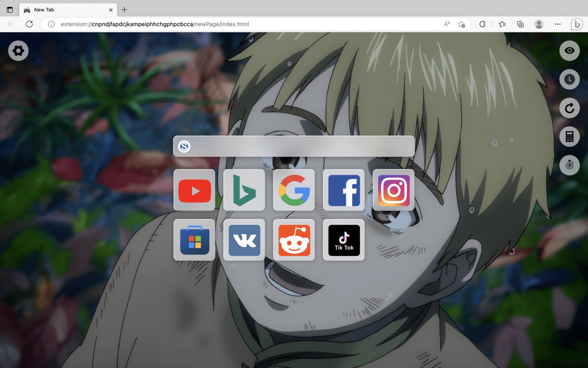Viewport: 588px width, 368px height.
Task: Open the Microsoft Store shortcut tile
Action: tap(194, 240)
